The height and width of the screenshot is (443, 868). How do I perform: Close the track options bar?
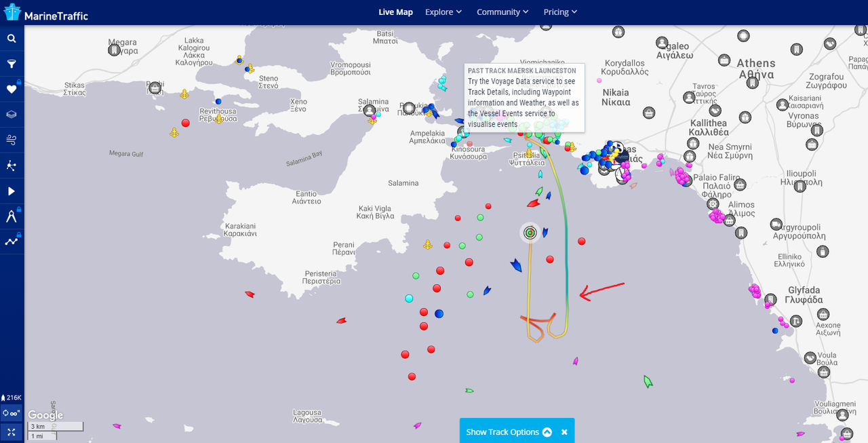coord(564,432)
